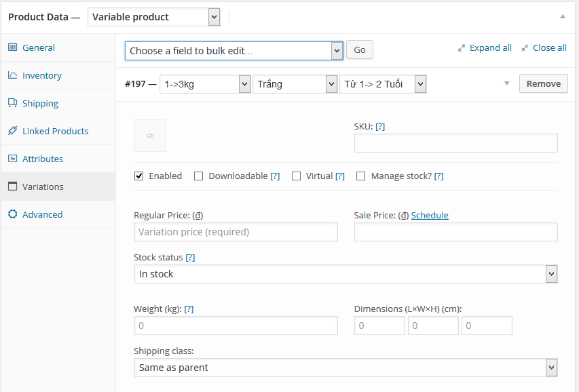Open the Stock status dropdown
Screen dimensions: 579x392
[x=345, y=274]
